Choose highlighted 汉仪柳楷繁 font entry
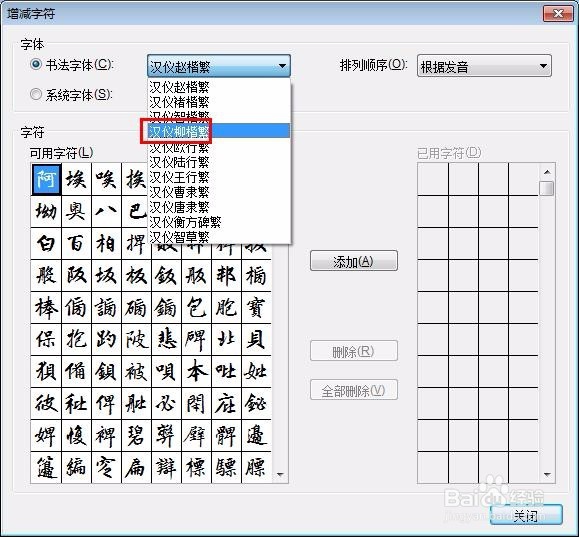This screenshot has height=537, width=579. (219, 131)
